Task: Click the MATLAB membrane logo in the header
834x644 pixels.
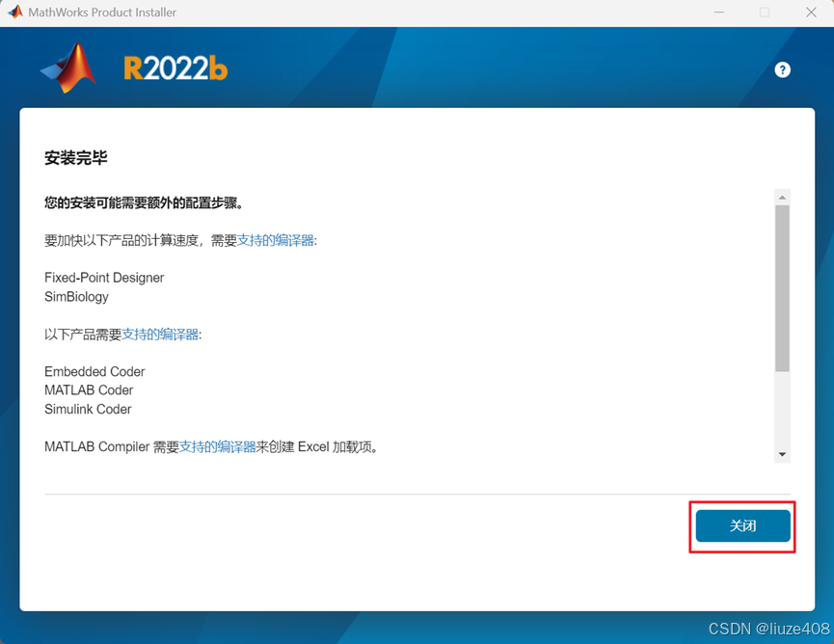Action: click(67, 69)
